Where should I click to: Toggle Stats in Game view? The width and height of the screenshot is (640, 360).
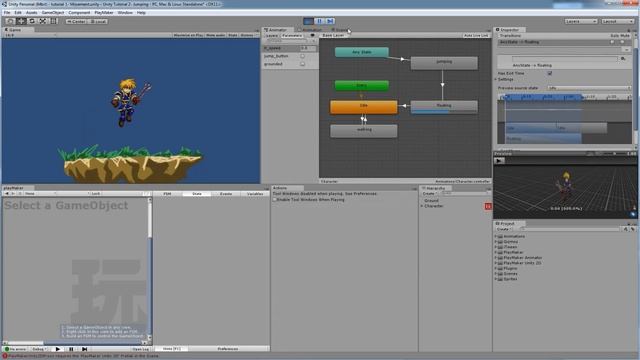(x=233, y=36)
